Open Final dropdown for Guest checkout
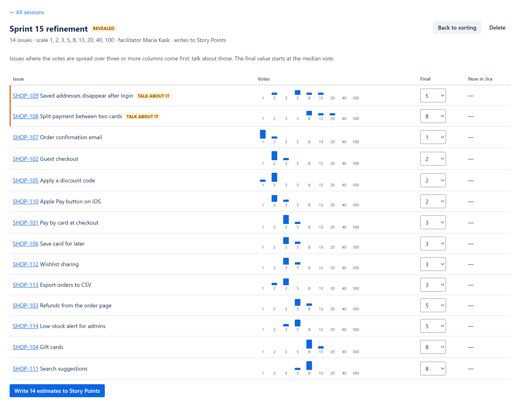Screen dimensions: 520x420 433,159
